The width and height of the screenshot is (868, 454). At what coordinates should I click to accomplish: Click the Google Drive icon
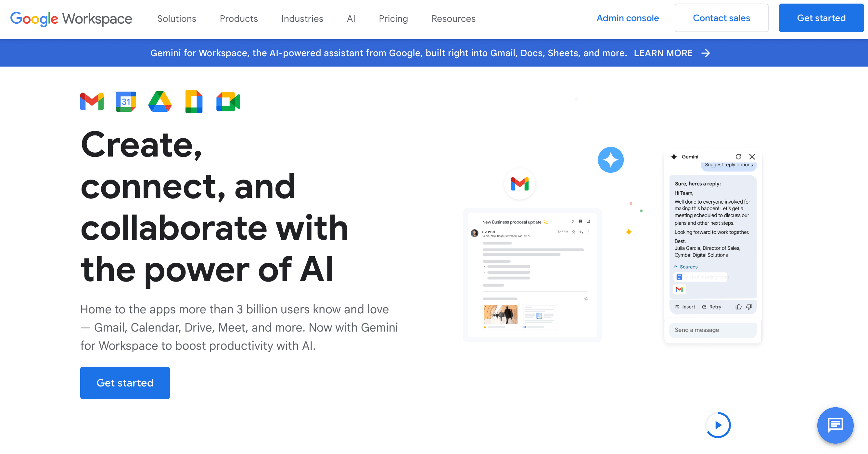[x=160, y=101]
